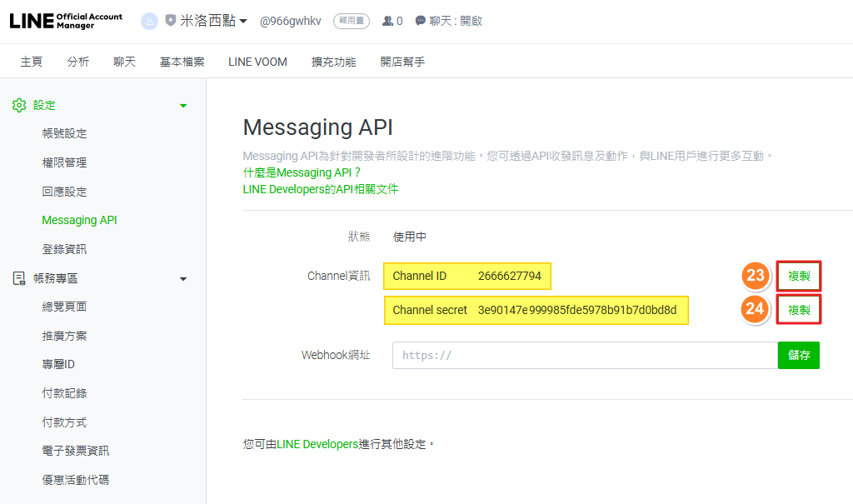Click the LINE Official Account Manager logo
The height and width of the screenshot is (504, 853).
[x=66, y=21]
